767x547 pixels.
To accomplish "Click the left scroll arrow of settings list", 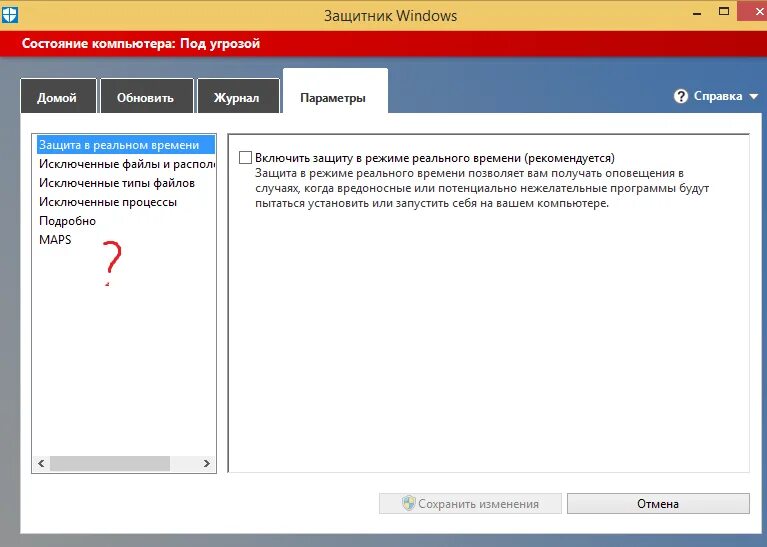I will pyautogui.click(x=41, y=463).
